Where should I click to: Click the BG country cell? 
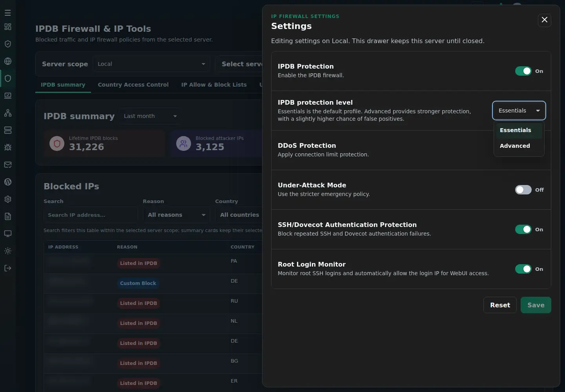[x=234, y=361]
